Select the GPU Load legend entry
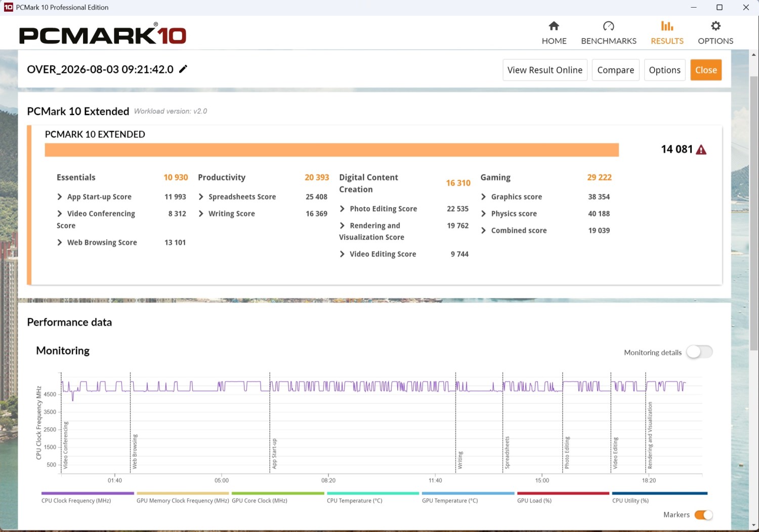 pyautogui.click(x=563, y=497)
